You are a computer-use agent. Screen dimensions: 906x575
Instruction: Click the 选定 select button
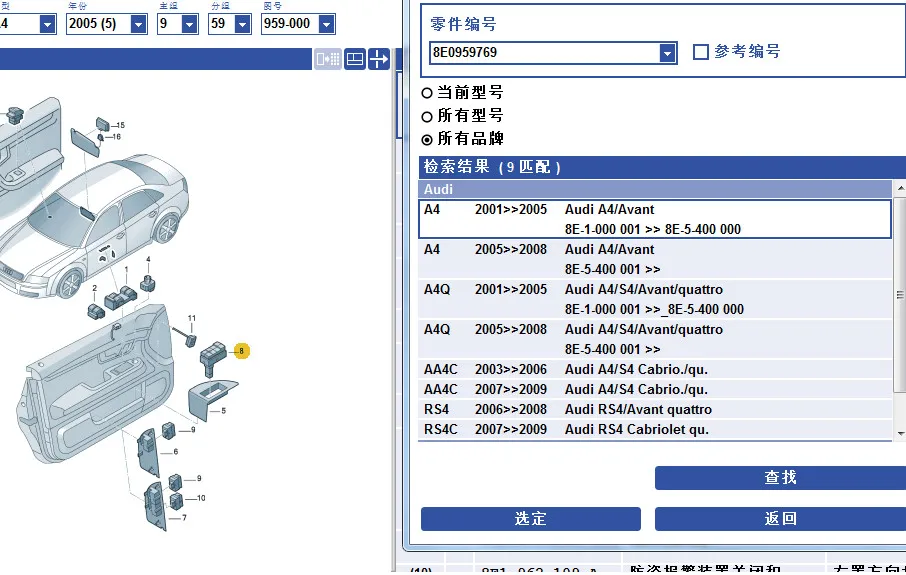530,519
